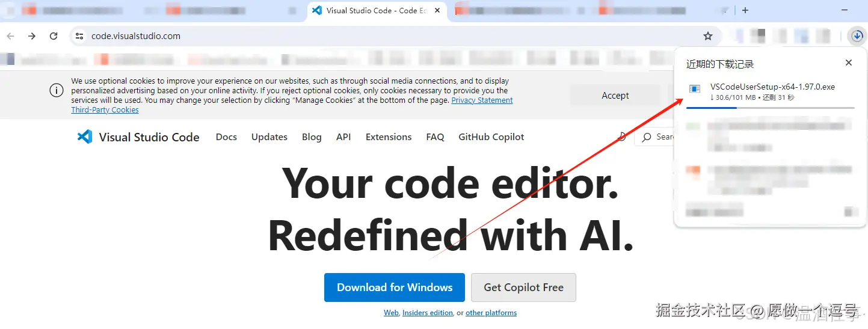This screenshot has width=868, height=329.
Task: Open the downloads icon in the Chrome toolbar
Action: point(857,36)
